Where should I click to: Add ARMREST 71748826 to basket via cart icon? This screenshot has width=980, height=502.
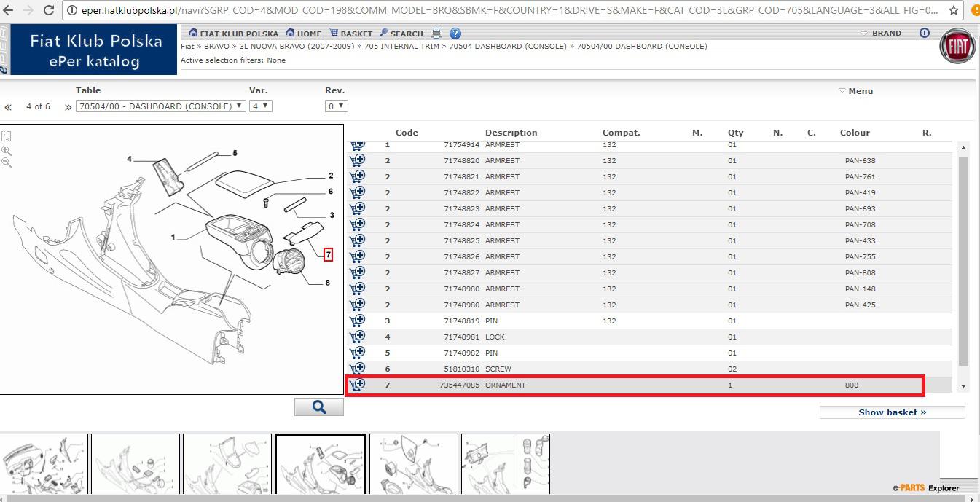(358, 256)
